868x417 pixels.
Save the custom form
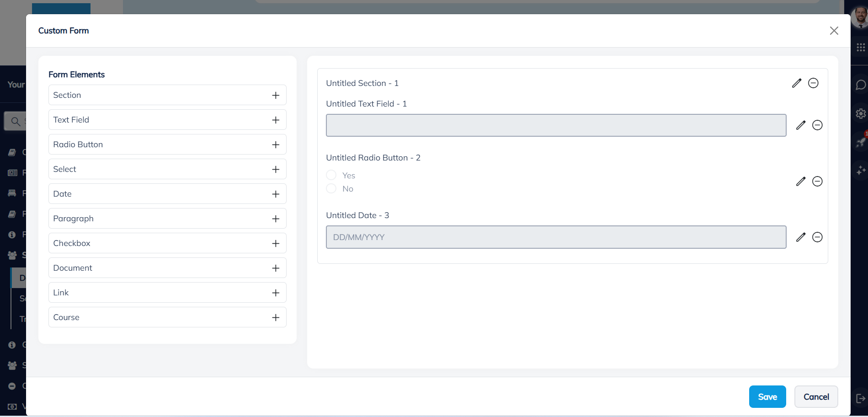point(767,396)
